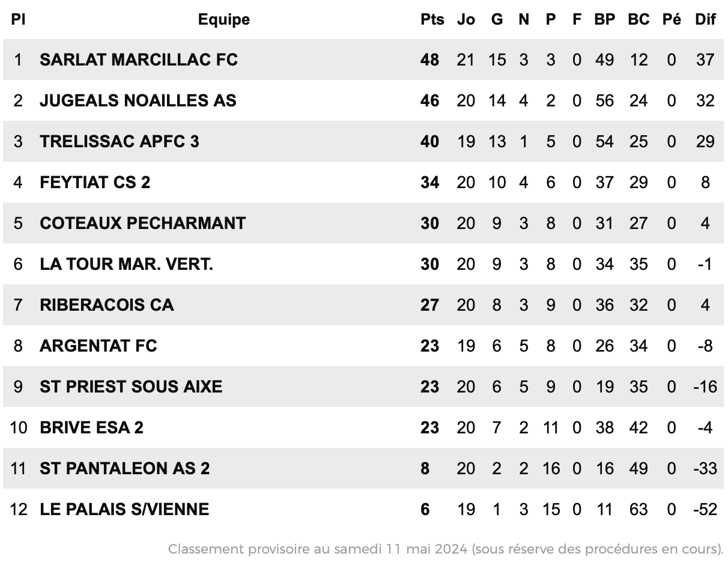Open ST PANTALEON AS 2 entry

click(125, 468)
